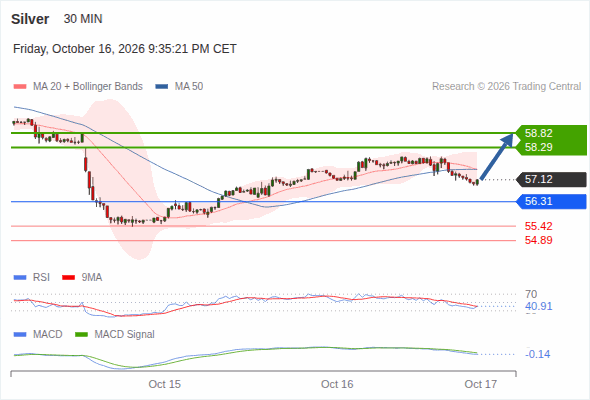
Task: Click the 9MA red legend swatch
Action: pyautogui.click(x=68, y=278)
